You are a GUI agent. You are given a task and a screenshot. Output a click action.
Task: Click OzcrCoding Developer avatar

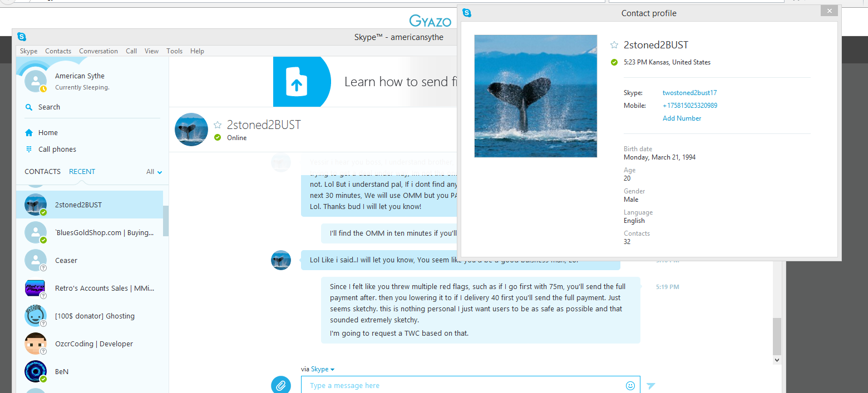36,344
